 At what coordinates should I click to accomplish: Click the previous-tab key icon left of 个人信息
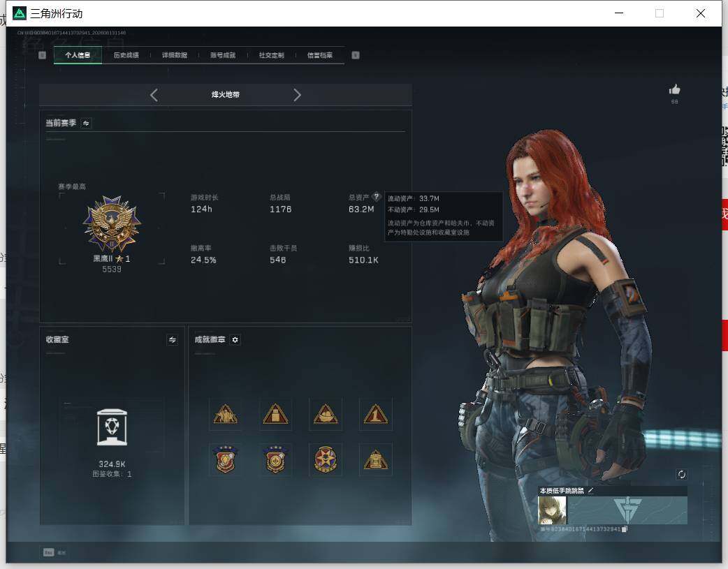(x=42, y=55)
